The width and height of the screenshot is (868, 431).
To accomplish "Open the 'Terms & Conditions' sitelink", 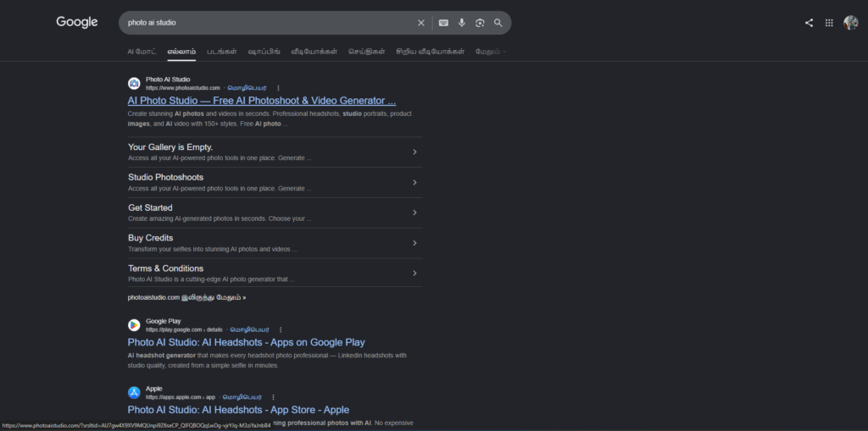I will pos(165,268).
